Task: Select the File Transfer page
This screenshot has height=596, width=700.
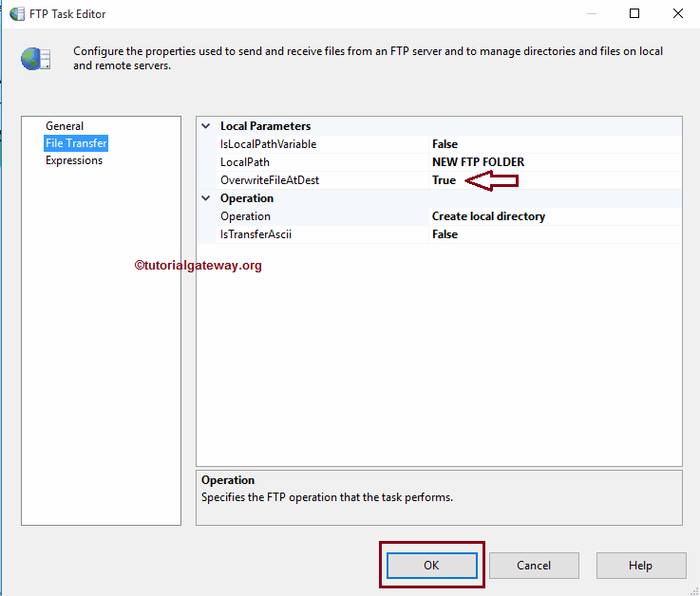Action: tap(76, 143)
